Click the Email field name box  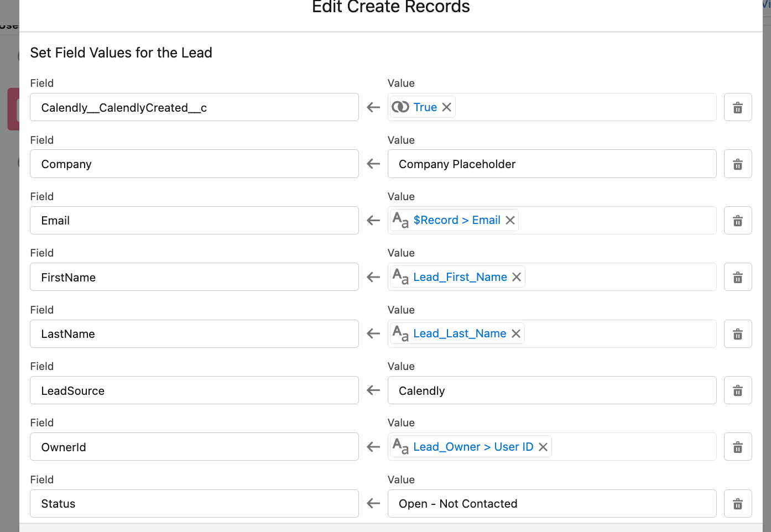click(x=194, y=221)
